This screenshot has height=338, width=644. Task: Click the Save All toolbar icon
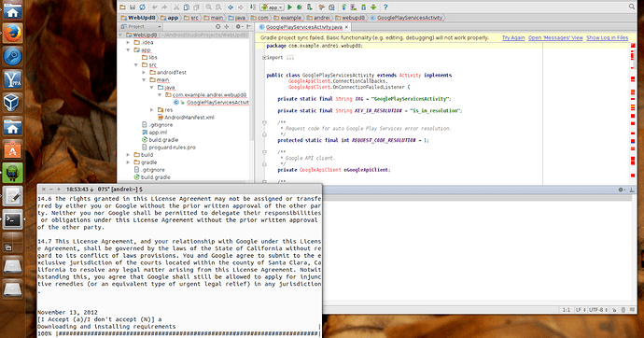pos(133,7)
